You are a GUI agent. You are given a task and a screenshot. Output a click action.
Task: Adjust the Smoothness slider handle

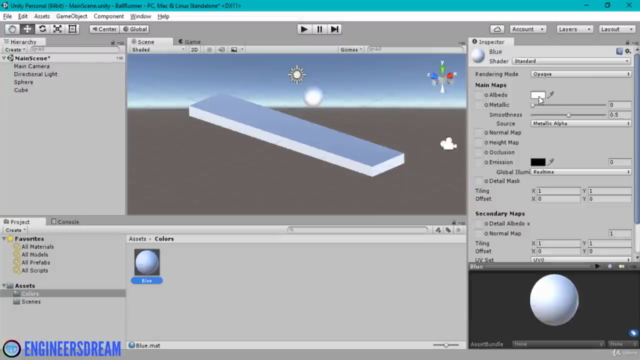tap(569, 115)
